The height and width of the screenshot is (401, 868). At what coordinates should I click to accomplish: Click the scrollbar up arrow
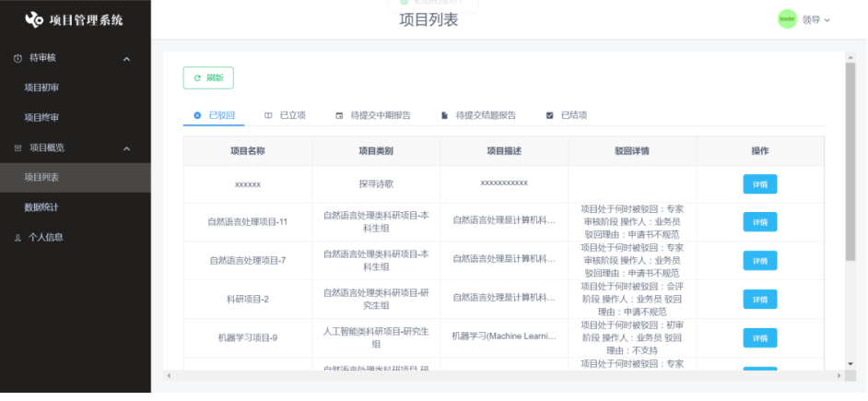[x=850, y=56]
